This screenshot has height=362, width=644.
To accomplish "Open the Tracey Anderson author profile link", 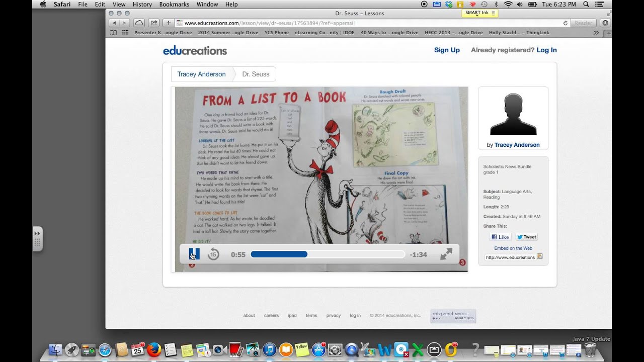I will point(517,145).
